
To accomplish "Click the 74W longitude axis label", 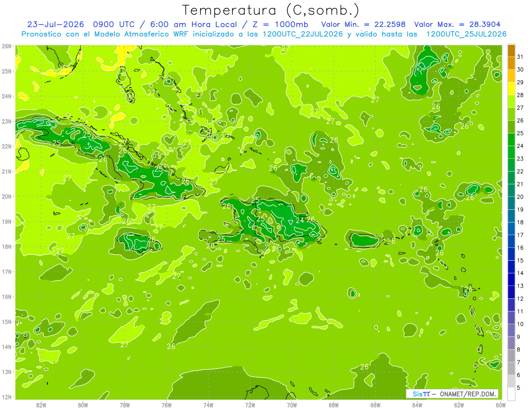I will click(x=208, y=404).
